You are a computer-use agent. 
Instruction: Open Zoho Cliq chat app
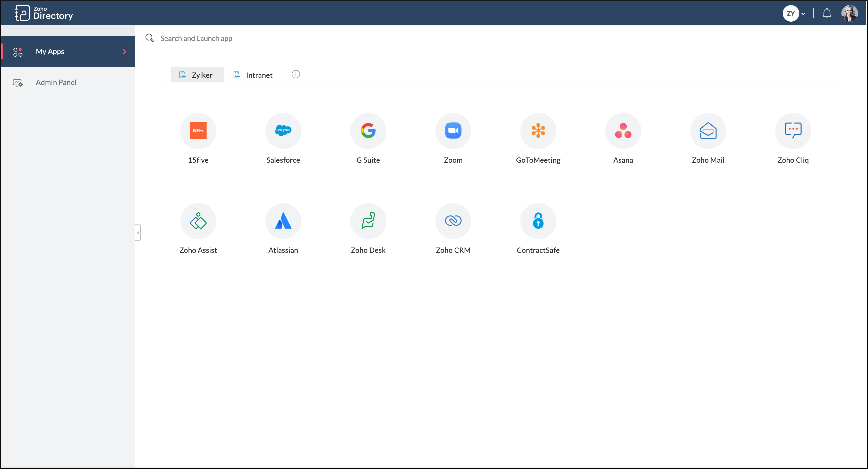tap(793, 131)
